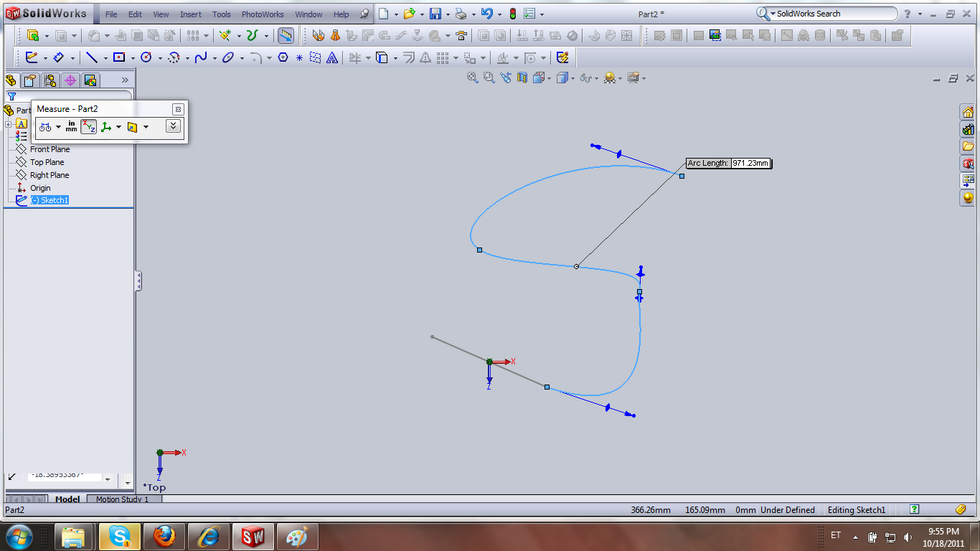Open the Tools menu
This screenshot has height=551, width=980.
221,13
